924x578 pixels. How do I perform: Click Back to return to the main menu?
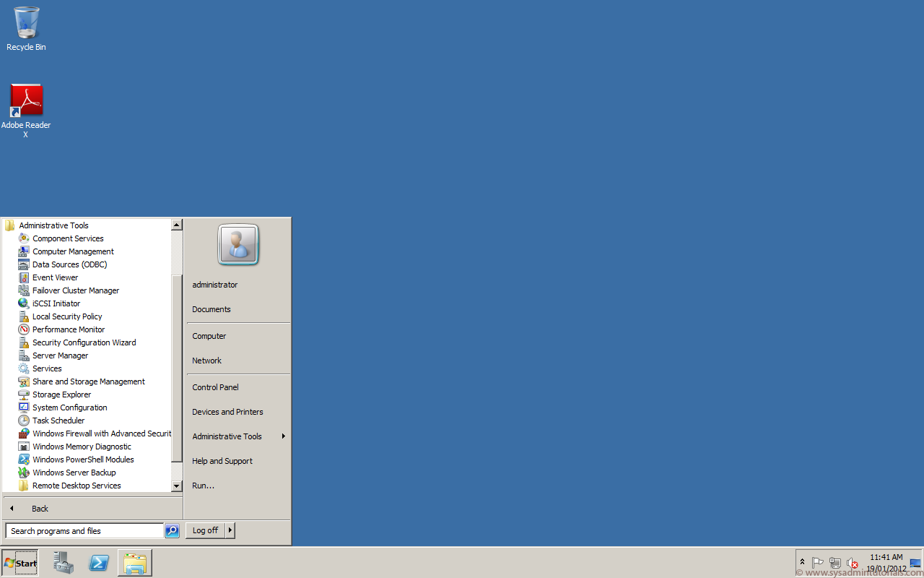click(x=40, y=508)
